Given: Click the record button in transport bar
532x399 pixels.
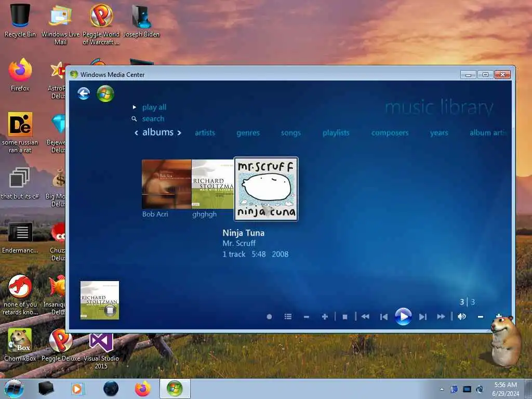Looking at the screenshot, I should pyautogui.click(x=269, y=316).
